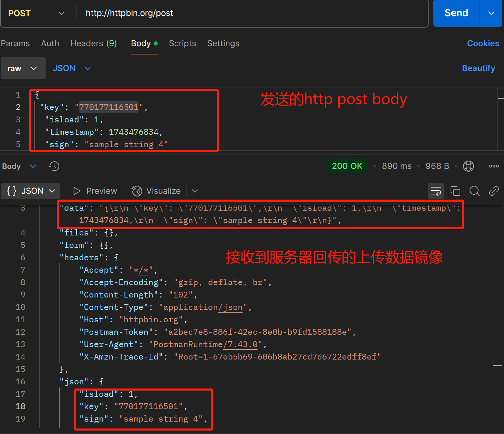This screenshot has width=504, height=434.
Task: Click the "timestamp" line in request body
Action: click(103, 132)
